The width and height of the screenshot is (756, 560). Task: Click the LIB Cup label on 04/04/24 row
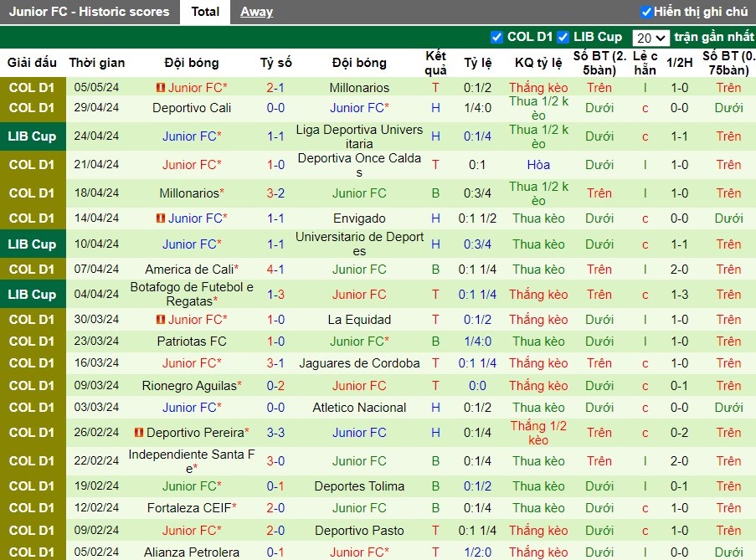32,294
